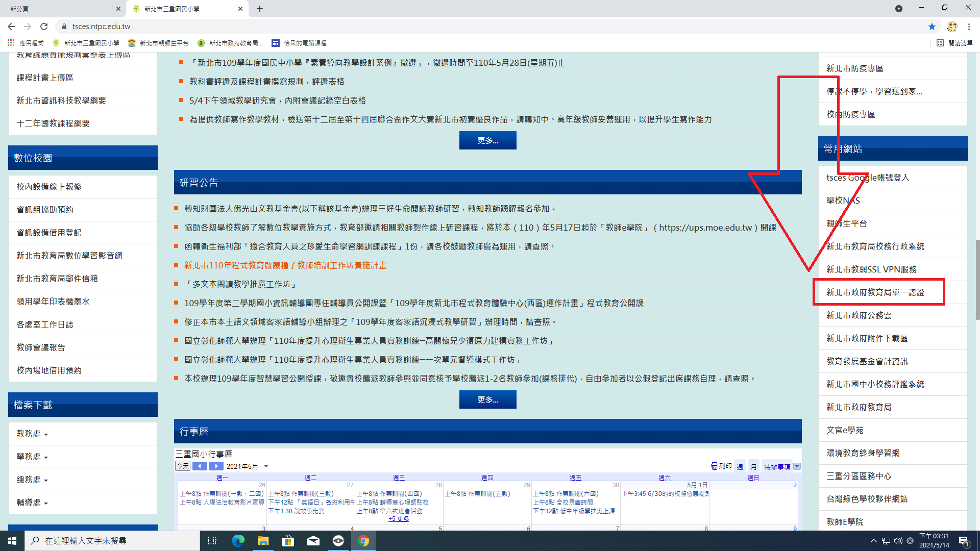The width and height of the screenshot is (980, 551).
Task: Click the calendar 列印 print icon
Action: coord(721,466)
